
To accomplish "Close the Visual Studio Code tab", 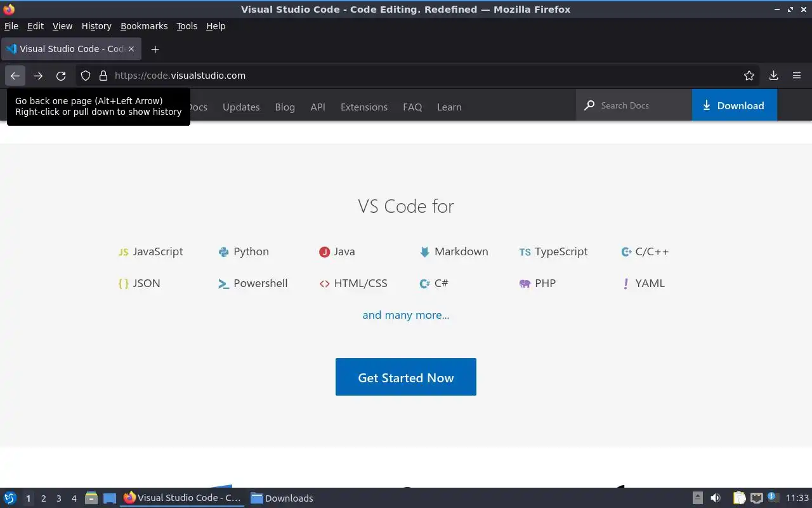I will click(132, 49).
